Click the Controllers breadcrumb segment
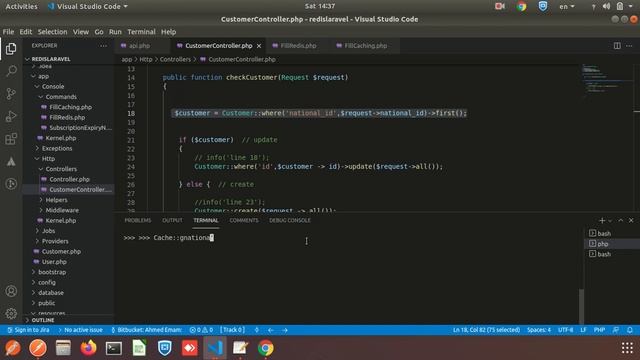This screenshot has width=640, height=360. coord(175,60)
